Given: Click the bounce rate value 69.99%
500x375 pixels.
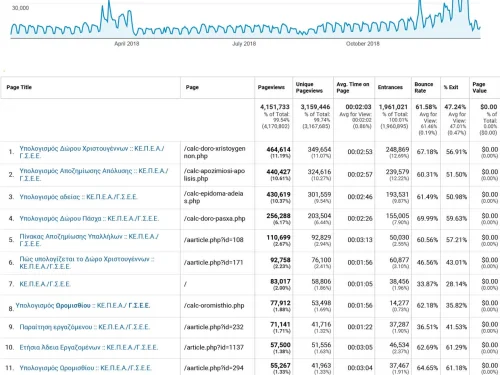Looking at the screenshot, I should [x=427, y=219].
